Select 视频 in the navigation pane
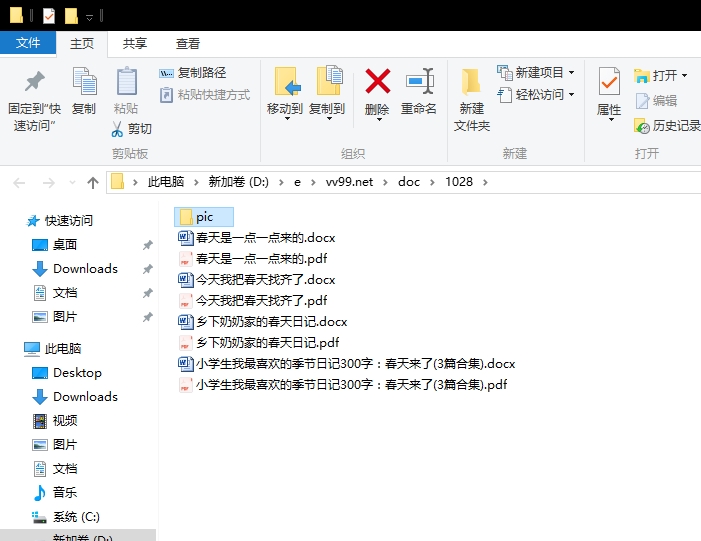This screenshot has height=541, width=701. (55, 421)
